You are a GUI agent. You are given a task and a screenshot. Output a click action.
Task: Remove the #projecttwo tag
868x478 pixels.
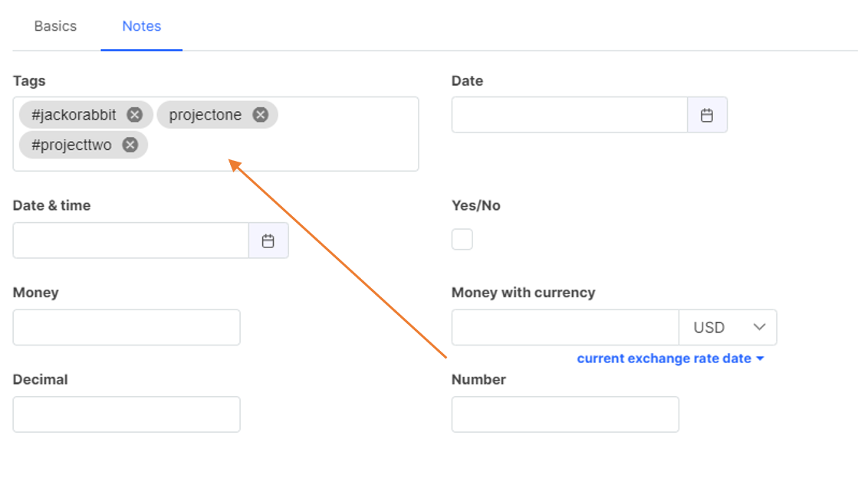(130, 145)
